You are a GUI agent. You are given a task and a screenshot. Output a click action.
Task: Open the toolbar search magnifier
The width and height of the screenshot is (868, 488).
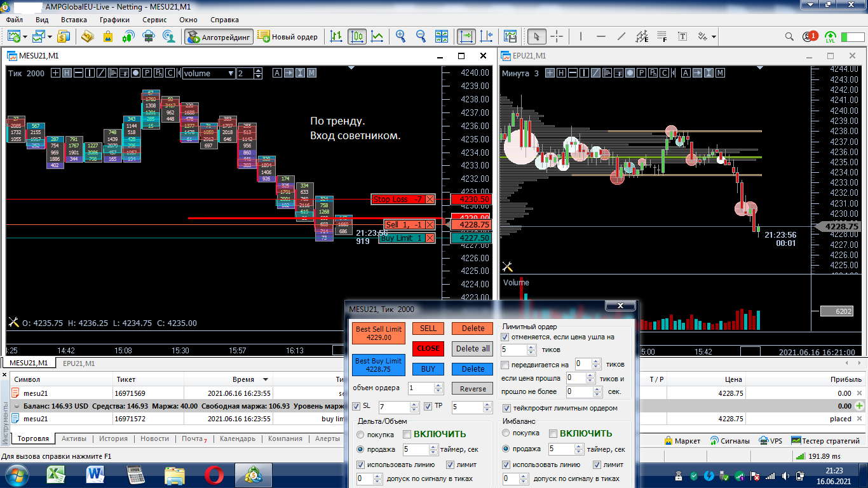(790, 37)
